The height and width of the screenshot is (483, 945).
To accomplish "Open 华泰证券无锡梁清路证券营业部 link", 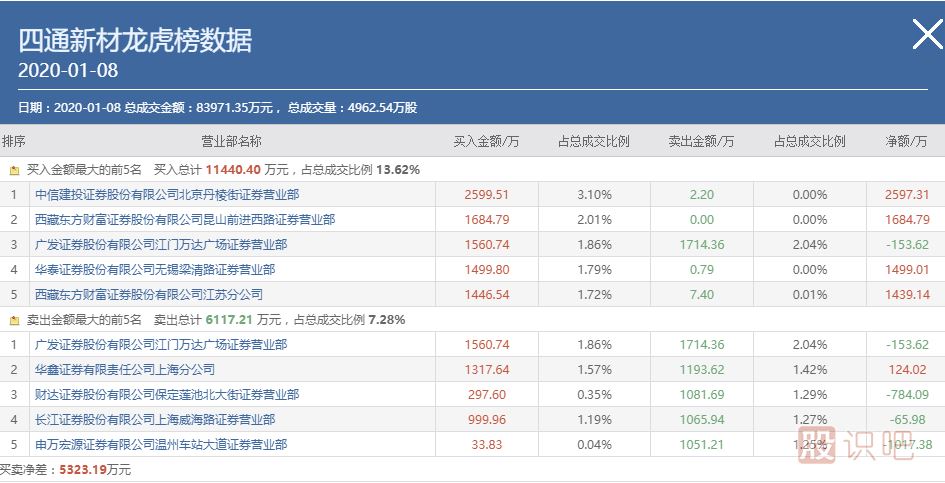I will pyautogui.click(x=155, y=270).
